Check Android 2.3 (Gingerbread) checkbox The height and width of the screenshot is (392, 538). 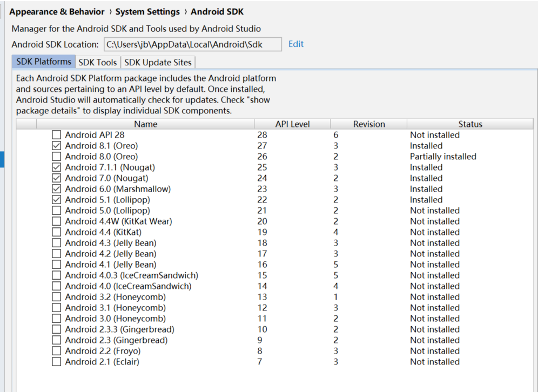[x=57, y=340]
